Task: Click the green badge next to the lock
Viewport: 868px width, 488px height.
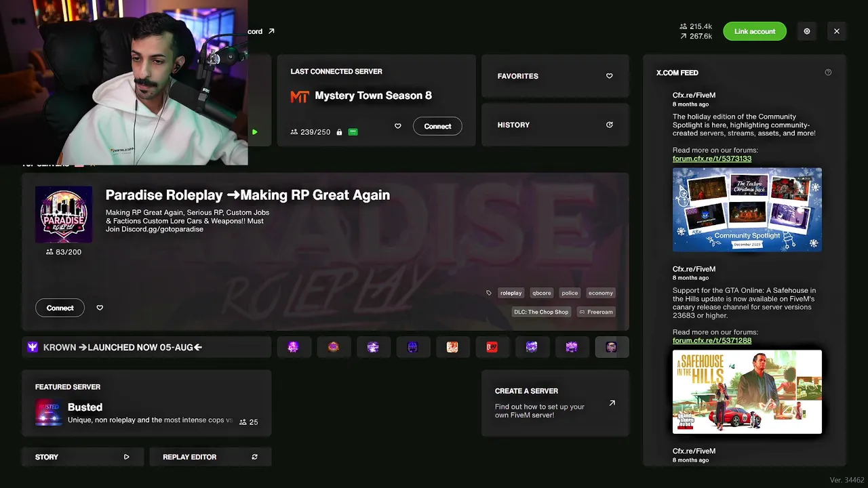Action: [353, 132]
